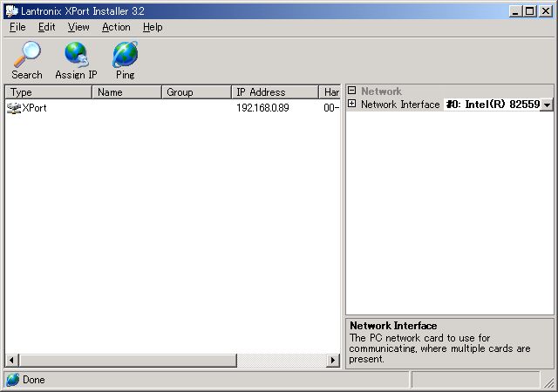
Task: Open the Network Interface dropdown arrow
Action: pyautogui.click(x=547, y=105)
